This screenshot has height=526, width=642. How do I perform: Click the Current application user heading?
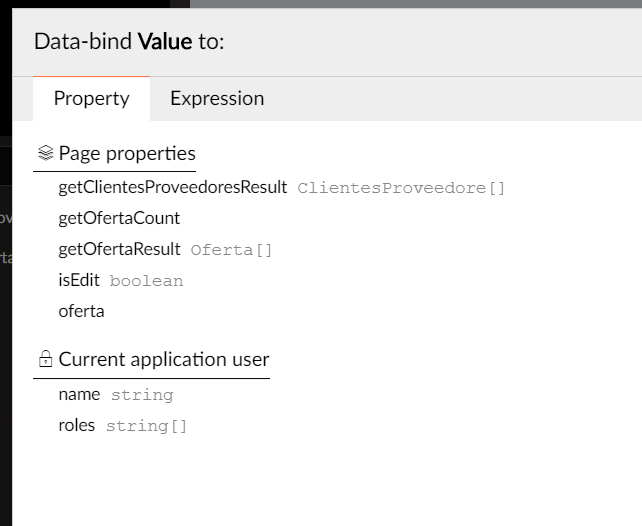164,359
